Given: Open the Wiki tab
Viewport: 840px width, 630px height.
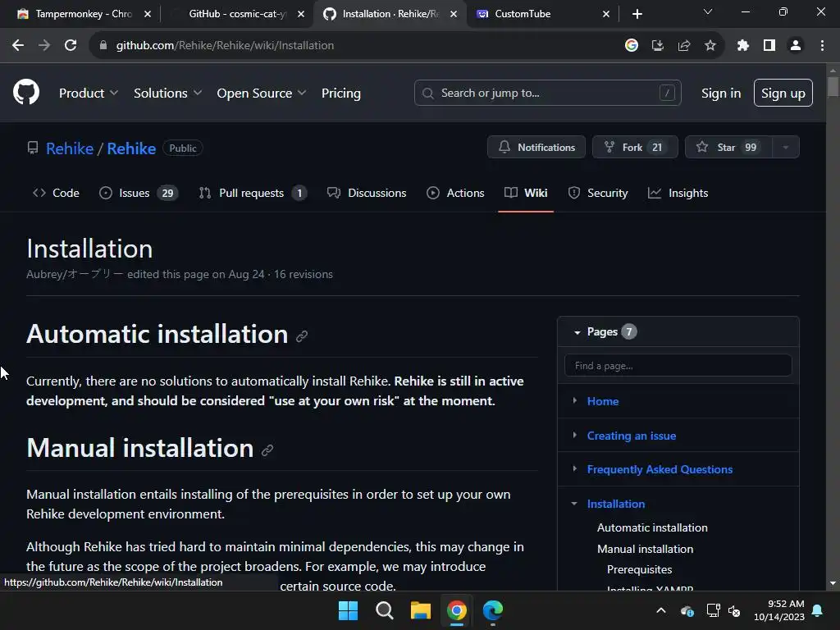Looking at the screenshot, I should point(526,193).
